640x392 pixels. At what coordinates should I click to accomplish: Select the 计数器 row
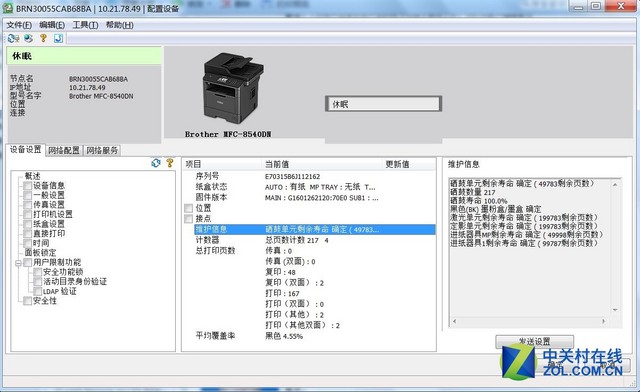pos(207,240)
